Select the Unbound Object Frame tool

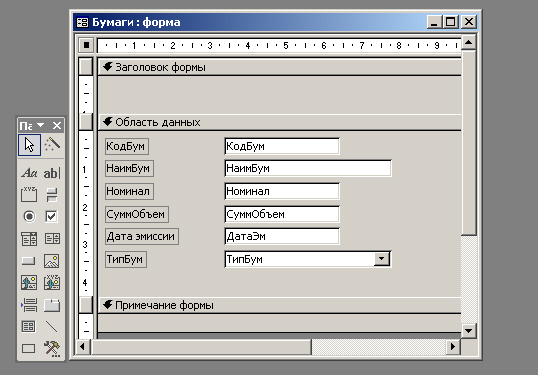coord(29,283)
